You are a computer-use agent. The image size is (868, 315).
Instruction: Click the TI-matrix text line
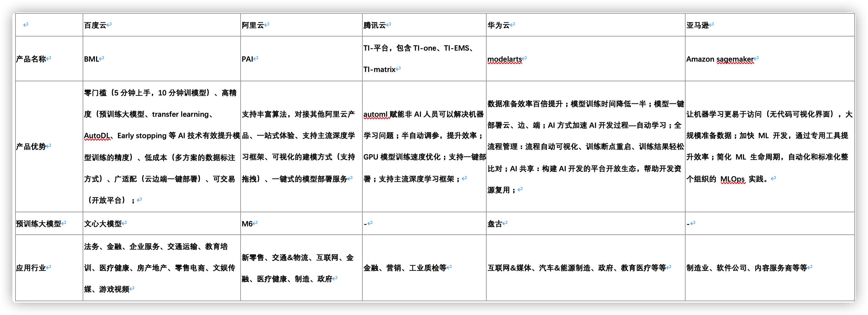click(x=380, y=69)
